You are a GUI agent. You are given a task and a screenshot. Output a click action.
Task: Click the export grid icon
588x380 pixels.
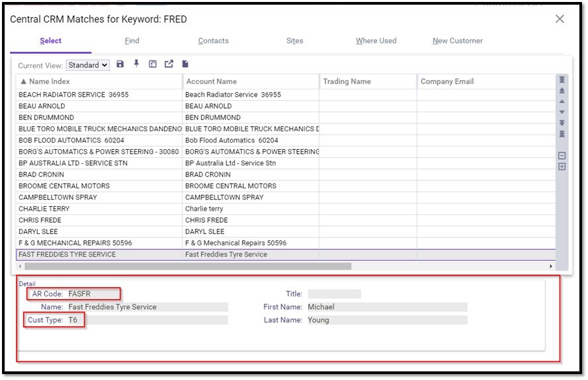pos(169,64)
